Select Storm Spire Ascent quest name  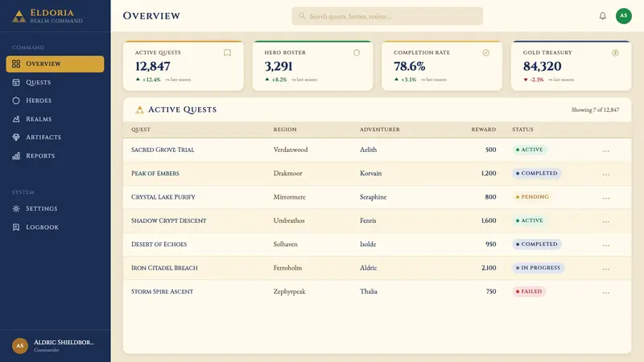tap(163, 291)
